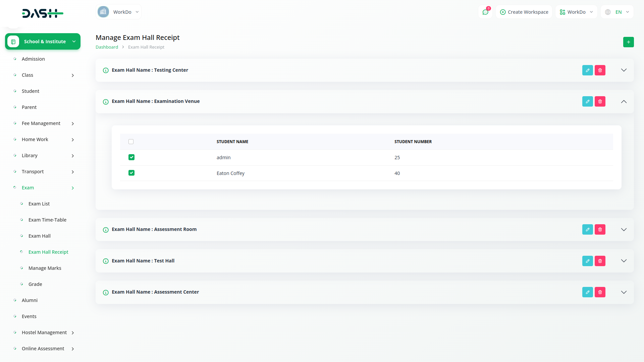Image resolution: width=644 pixels, height=362 pixels.
Task: Toggle the select-all header checkbox
Action: (x=131, y=142)
